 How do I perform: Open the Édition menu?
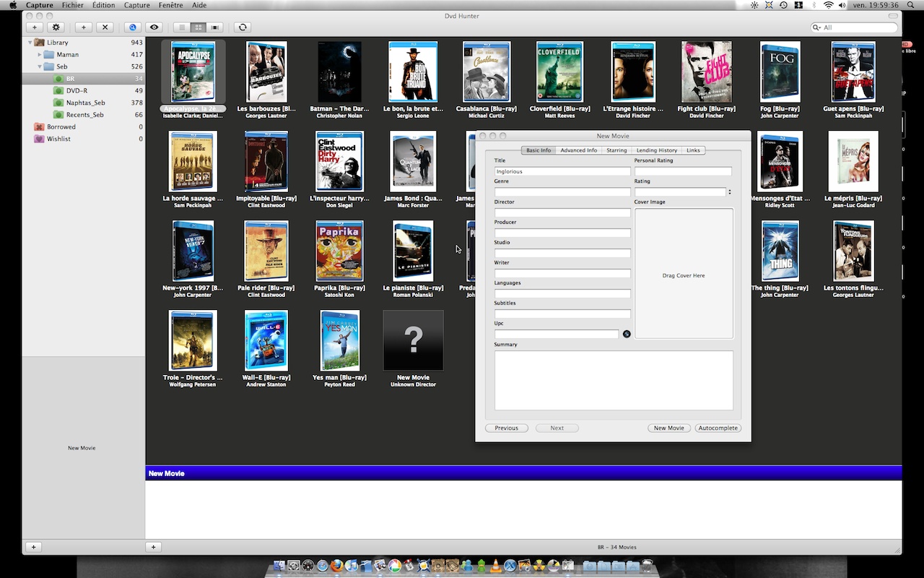click(103, 5)
